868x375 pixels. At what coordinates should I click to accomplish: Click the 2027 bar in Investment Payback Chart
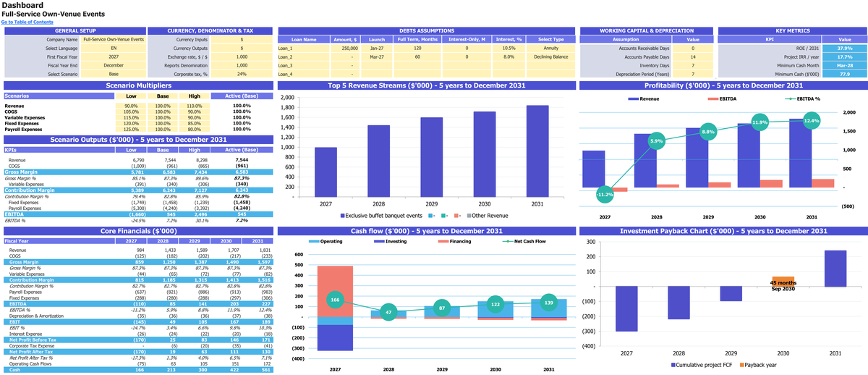click(x=627, y=308)
